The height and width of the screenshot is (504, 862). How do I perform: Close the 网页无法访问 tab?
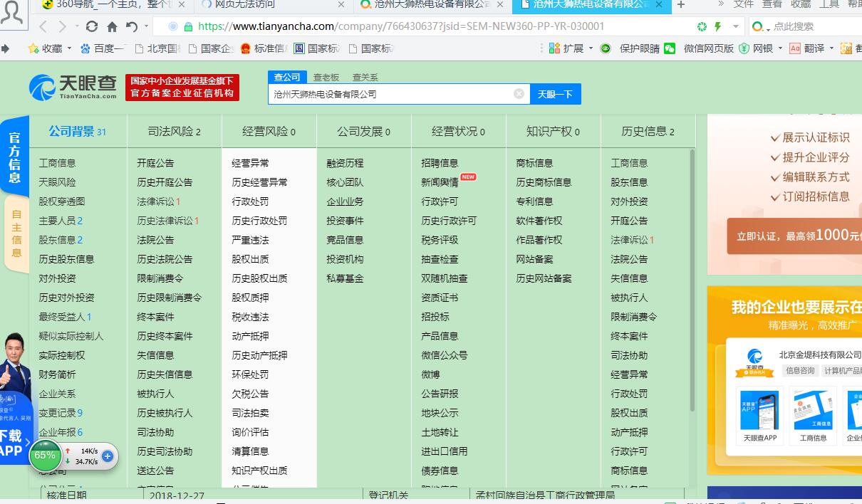[341, 5]
